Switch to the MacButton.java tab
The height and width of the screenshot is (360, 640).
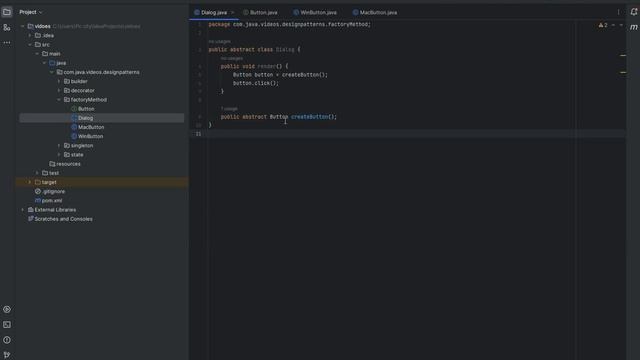pyautogui.click(x=375, y=13)
